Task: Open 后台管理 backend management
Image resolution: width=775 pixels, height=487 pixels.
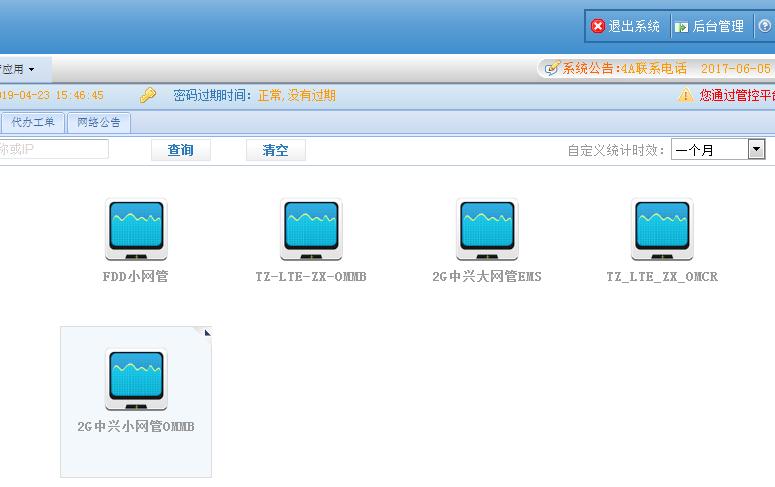Action: click(x=718, y=26)
